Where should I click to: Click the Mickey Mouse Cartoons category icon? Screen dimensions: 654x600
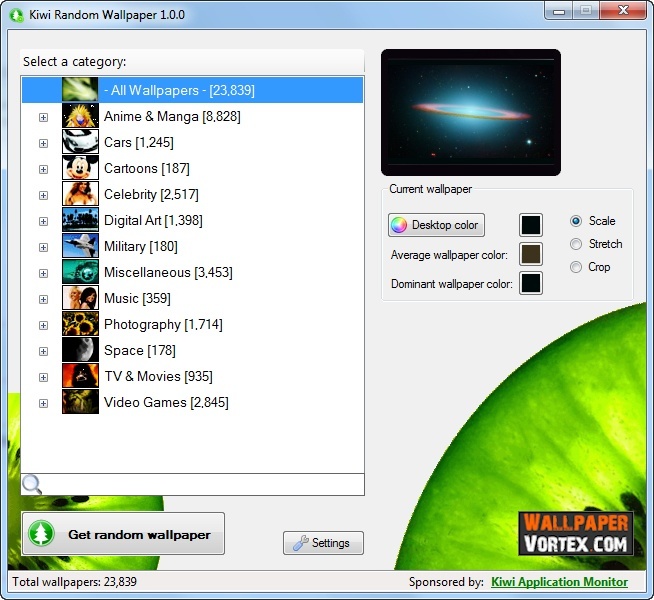pos(80,168)
